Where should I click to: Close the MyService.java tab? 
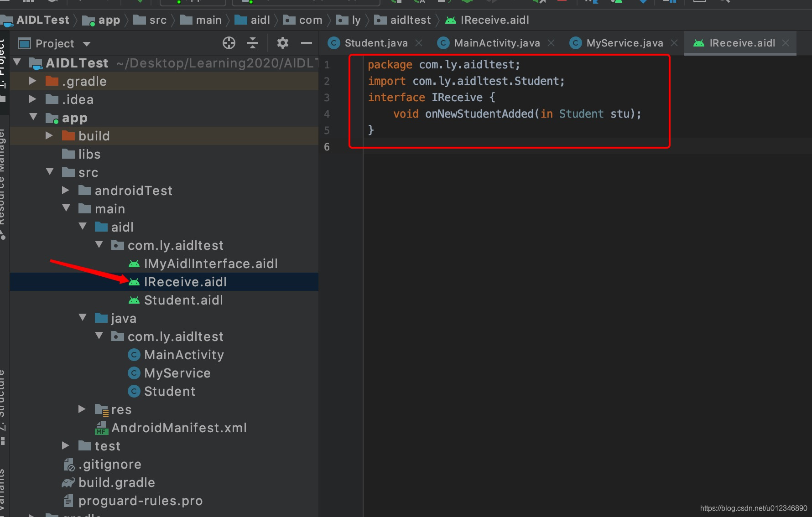[674, 43]
